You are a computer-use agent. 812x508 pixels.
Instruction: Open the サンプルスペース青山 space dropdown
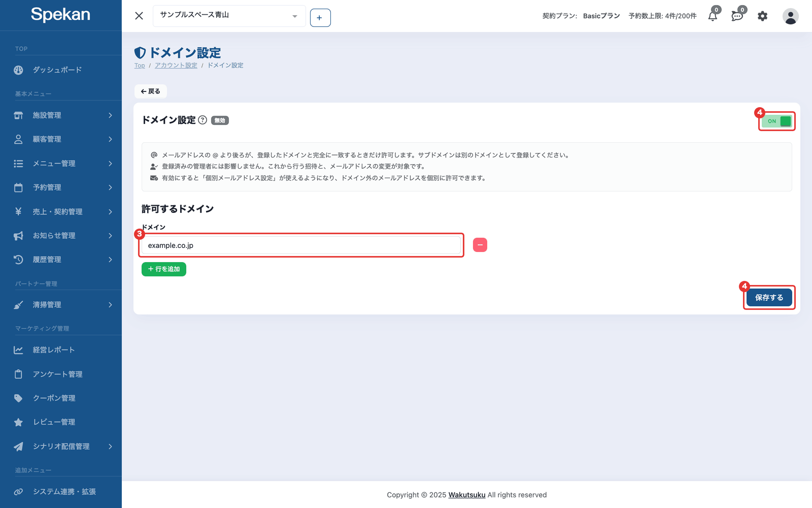pos(229,16)
